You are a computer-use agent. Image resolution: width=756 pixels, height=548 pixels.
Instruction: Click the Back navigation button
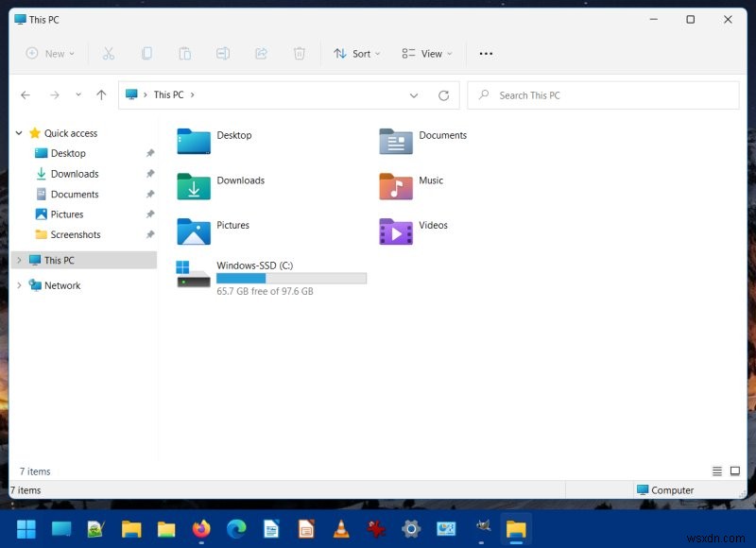tap(26, 94)
